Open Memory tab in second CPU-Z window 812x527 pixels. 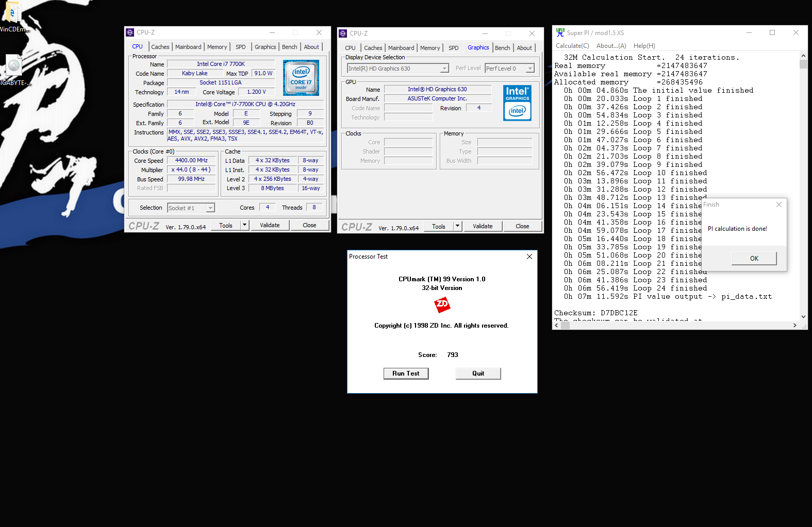[x=430, y=48]
